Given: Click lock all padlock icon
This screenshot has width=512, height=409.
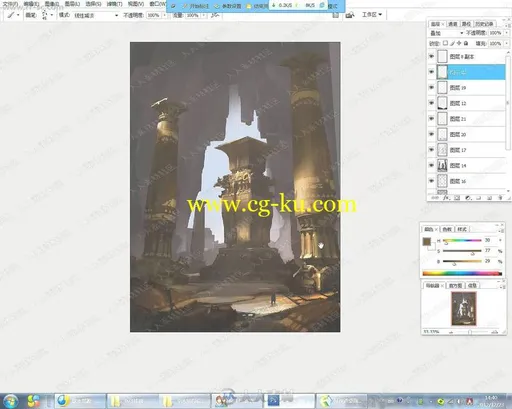Looking at the screenshot, I should pyautogui.click(x=466, y=43).
